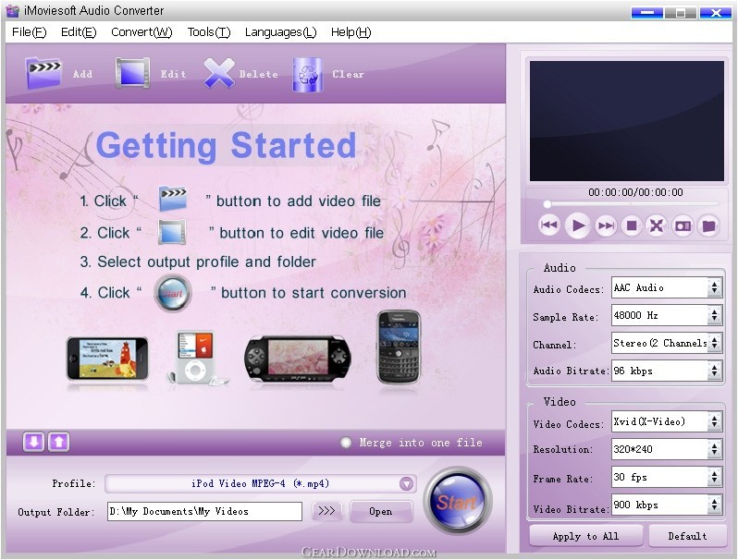Open the File menu
Screen dimensions: 738x560
point(30,32)
